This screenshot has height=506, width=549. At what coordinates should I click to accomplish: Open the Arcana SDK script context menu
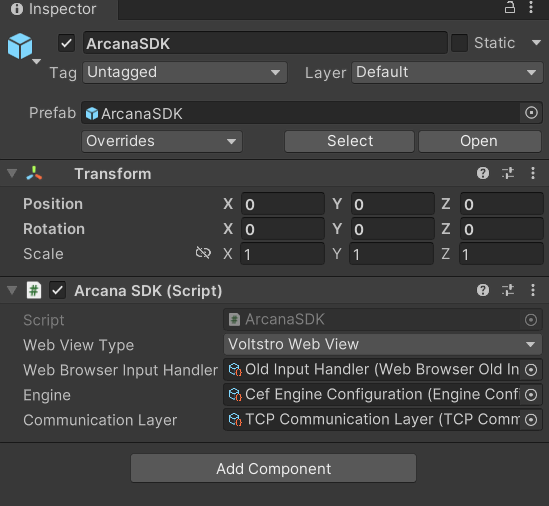coord(533,290)
